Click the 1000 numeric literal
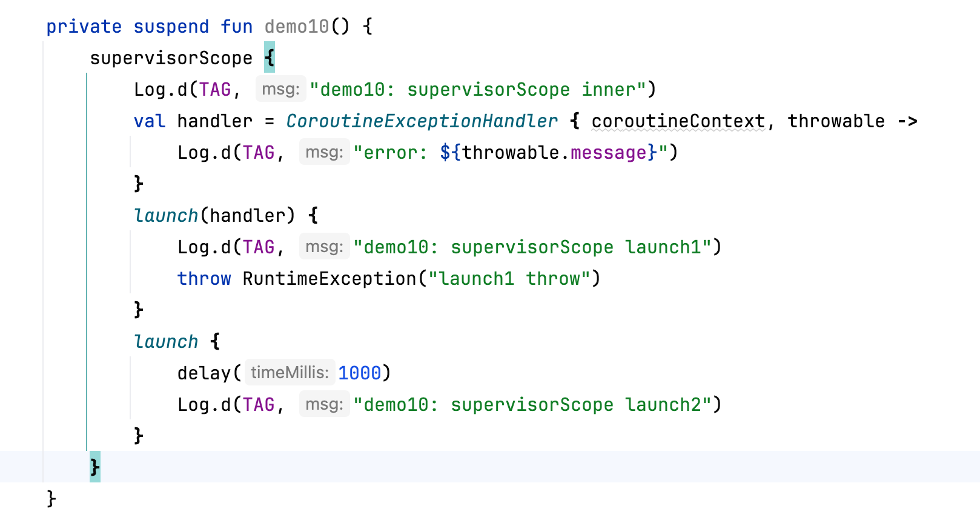The image size is (980, 520). point(359,373)
